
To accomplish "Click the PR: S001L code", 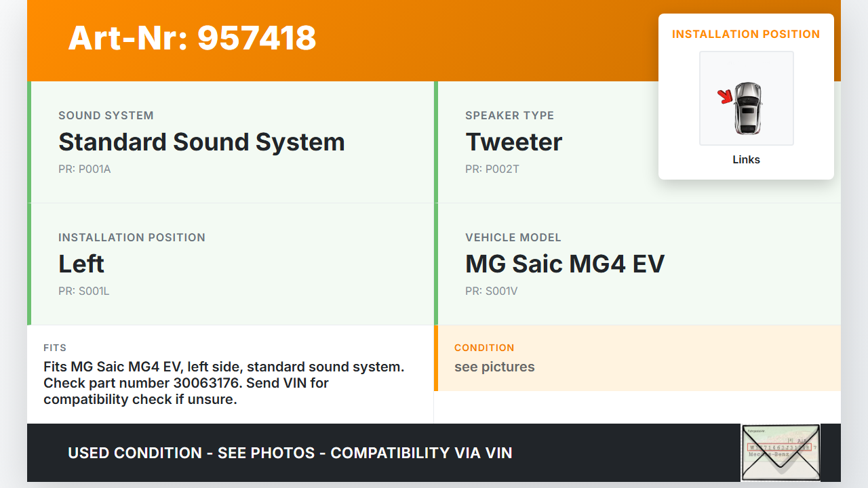I will [x=83, y=291].
